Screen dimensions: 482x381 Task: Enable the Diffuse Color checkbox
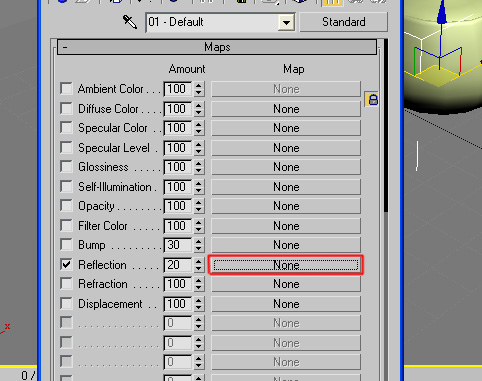coord(66,108)
